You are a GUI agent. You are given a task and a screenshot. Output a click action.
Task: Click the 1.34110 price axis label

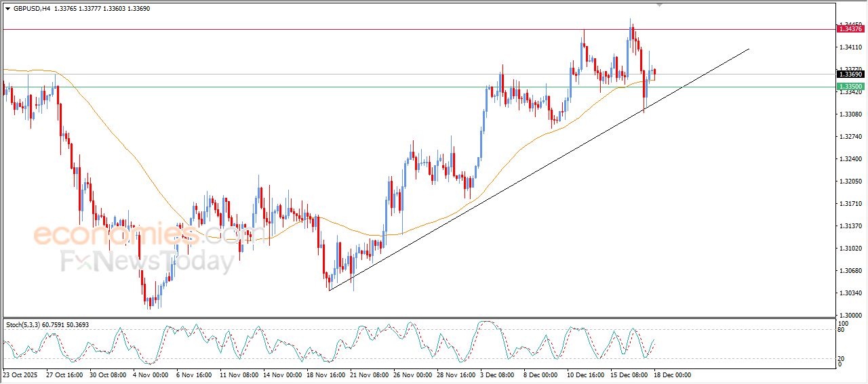pos(850,47)
